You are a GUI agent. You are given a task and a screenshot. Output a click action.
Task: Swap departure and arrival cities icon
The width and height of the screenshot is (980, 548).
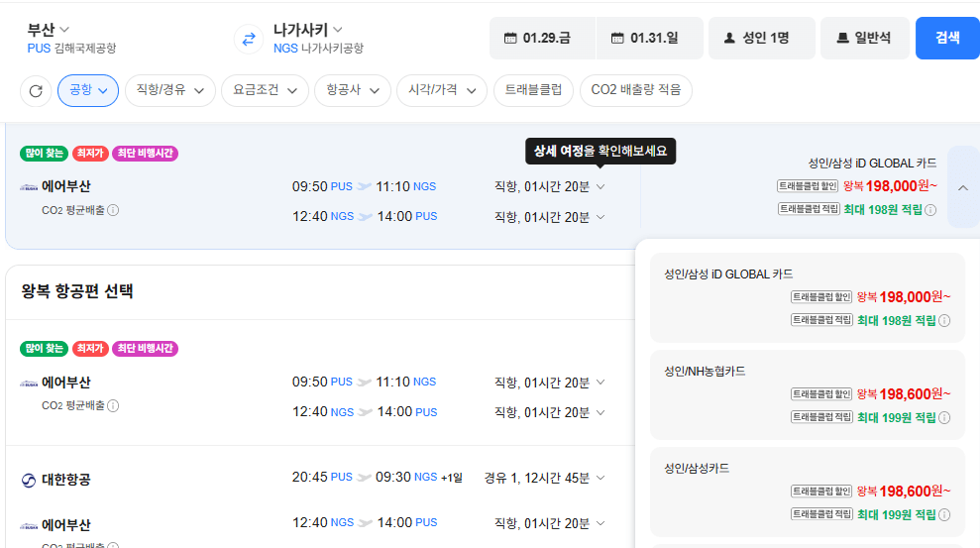tap(249, 39)
